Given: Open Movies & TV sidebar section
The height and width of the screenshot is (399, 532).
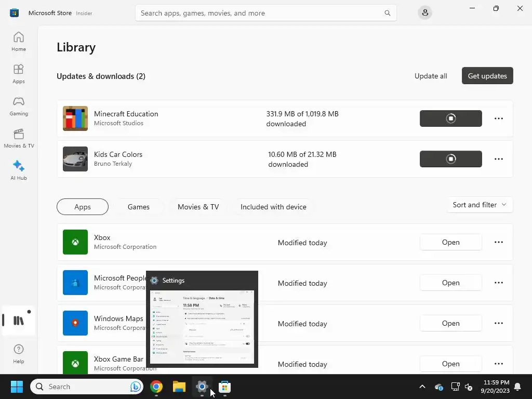Looking at the screenshot, I should [19, 138].
